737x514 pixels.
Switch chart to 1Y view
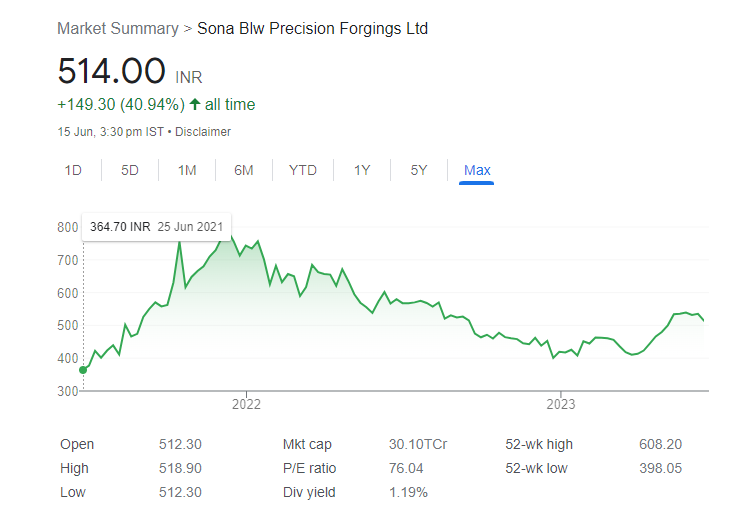362,170
